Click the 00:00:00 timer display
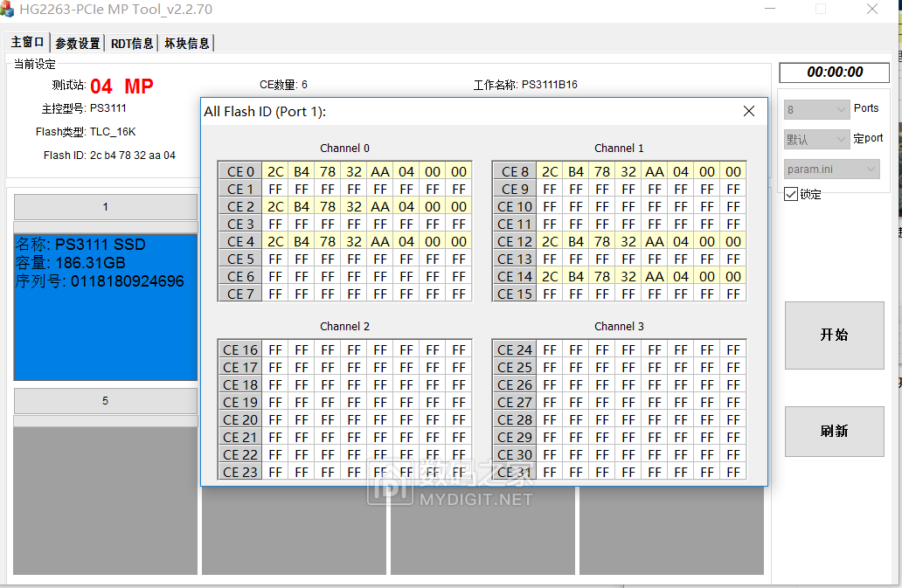Image resolution: width=902 pixels, height=588 pixels. coord(834,73)
